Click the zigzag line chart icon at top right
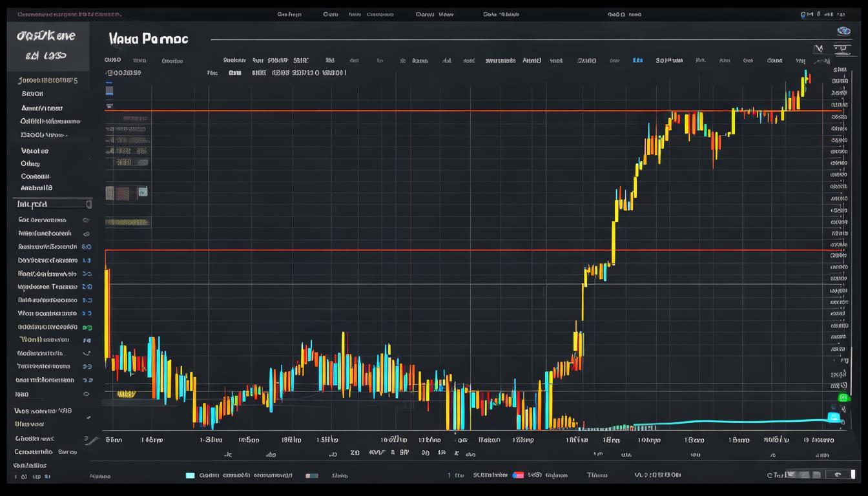 click(x=820, y=48)
